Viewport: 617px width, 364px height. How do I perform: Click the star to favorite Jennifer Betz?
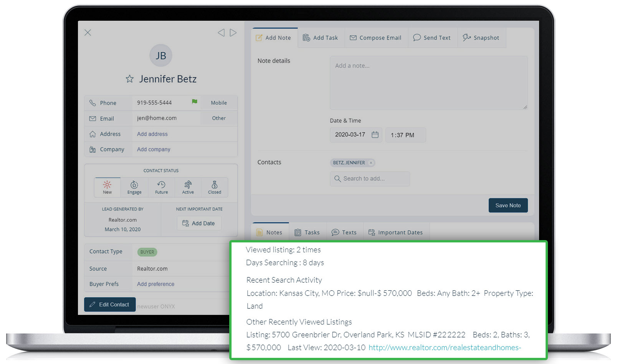pos(129,79)
